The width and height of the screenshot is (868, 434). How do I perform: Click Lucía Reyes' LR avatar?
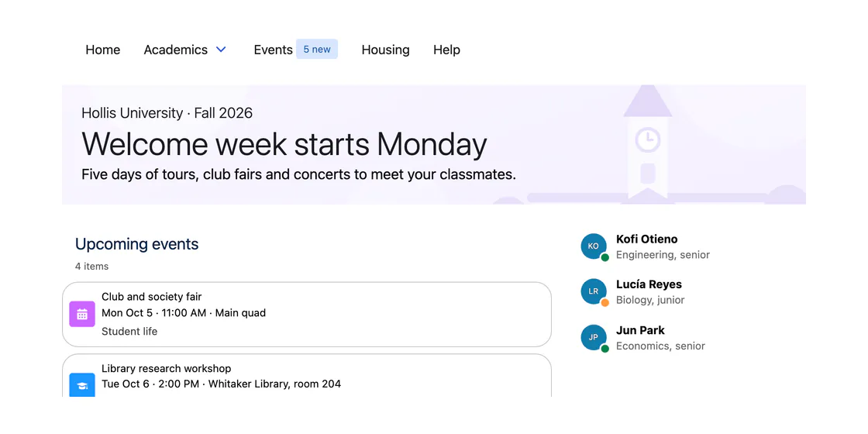[x=594, y=291]
